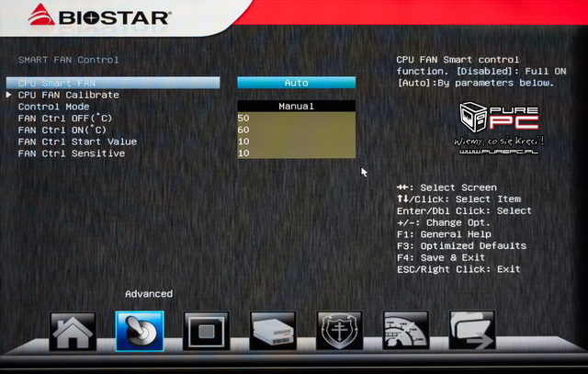Open the O.N.E. speedometer gauge icon tab
The height and width of the screenshot is (374, 588).
point(406,331)
